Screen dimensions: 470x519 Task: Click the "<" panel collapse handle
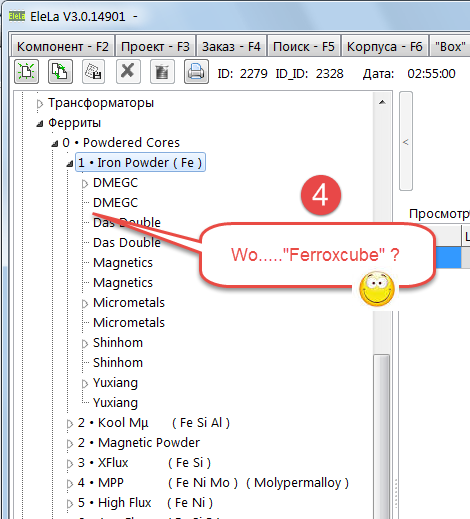(406, 141)
